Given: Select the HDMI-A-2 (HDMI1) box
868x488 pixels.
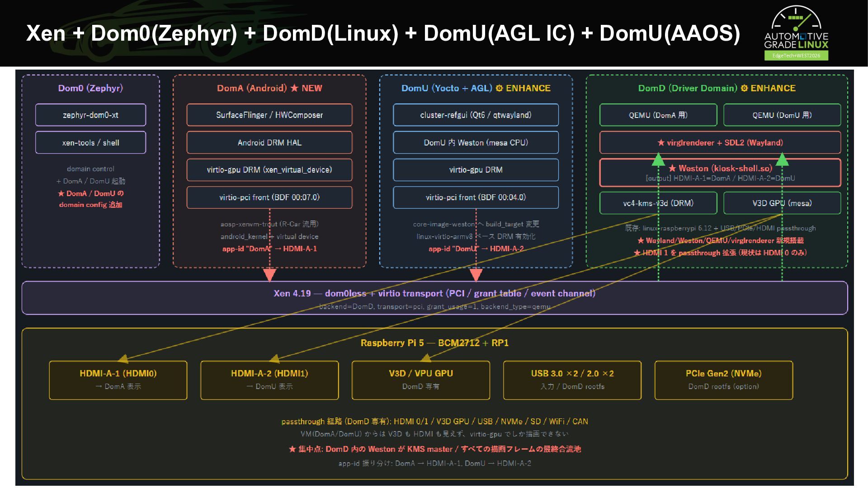Looking at the screenshot, I should pyautogui.click(x=269, y=380).
